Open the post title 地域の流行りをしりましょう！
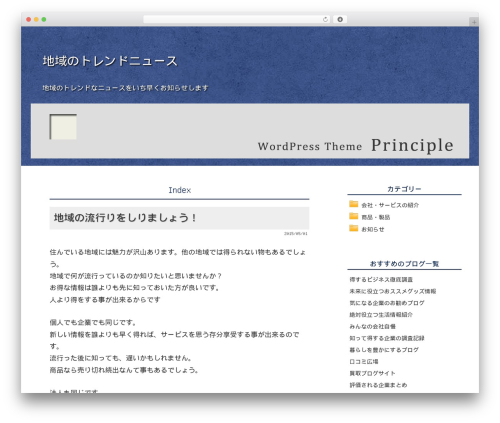This screenshot has width=500, height=423. (125, 218)
